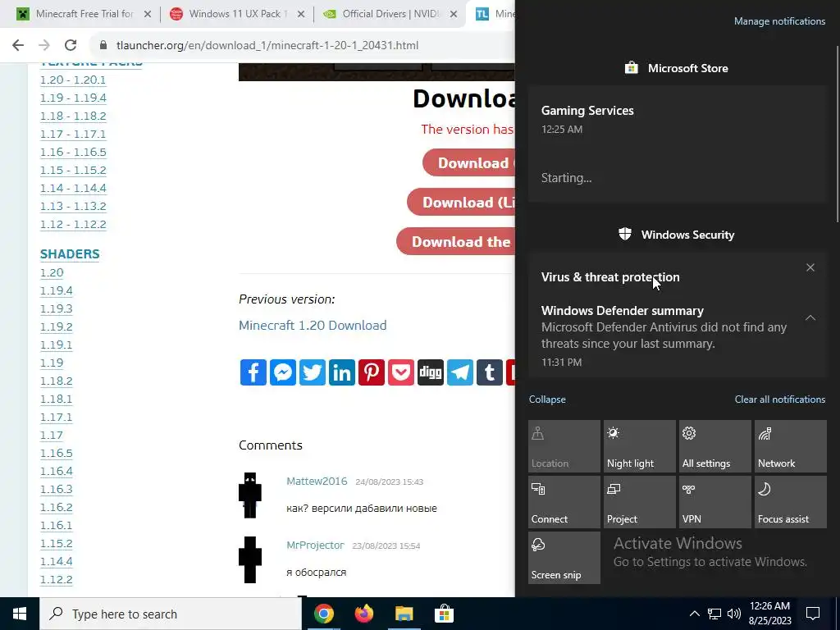Click the first red Download button

pos(468,163)
